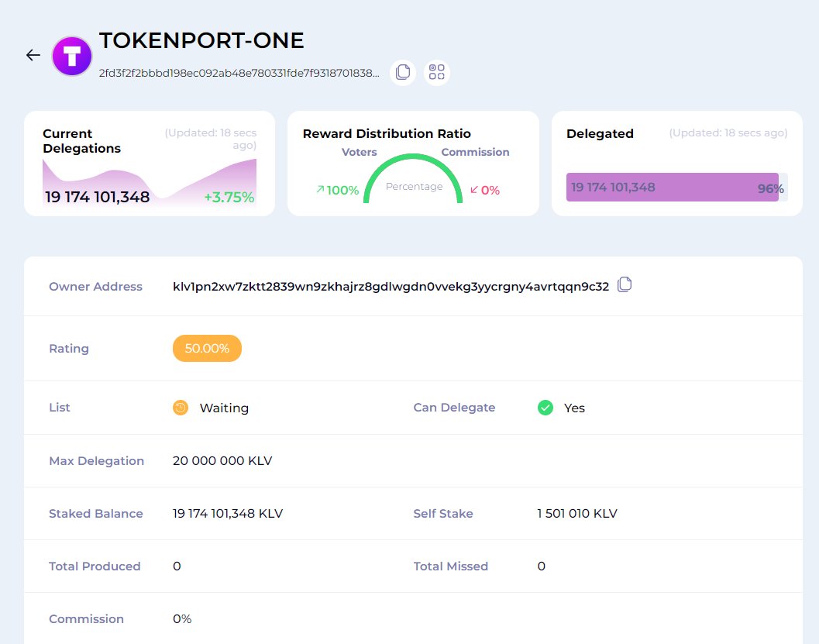Image resolution: width=819 pixels, height=644 pixels.
Task: Click the Total Produced value 0
Action: click(x=177, y=567)
